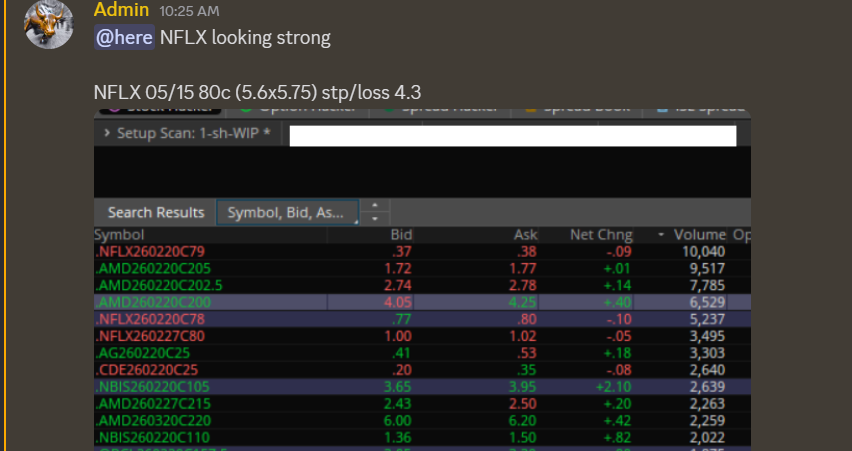Click the 3.65 bid value
The height and width of the screenshot is (451, 852).
click(398, 387)
